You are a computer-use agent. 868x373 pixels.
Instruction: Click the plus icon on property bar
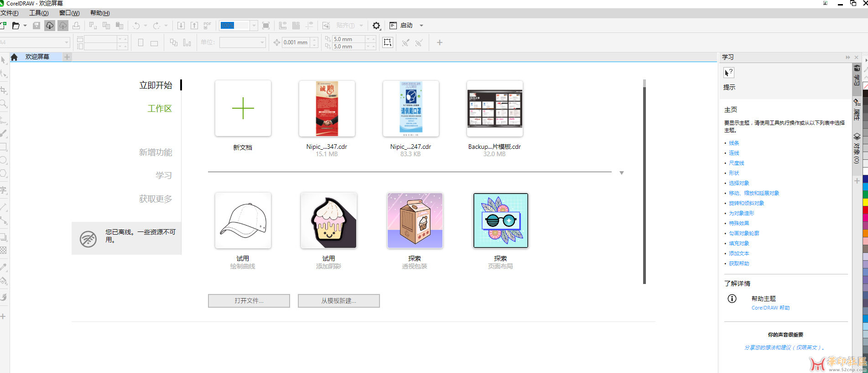tap(440, 42)
